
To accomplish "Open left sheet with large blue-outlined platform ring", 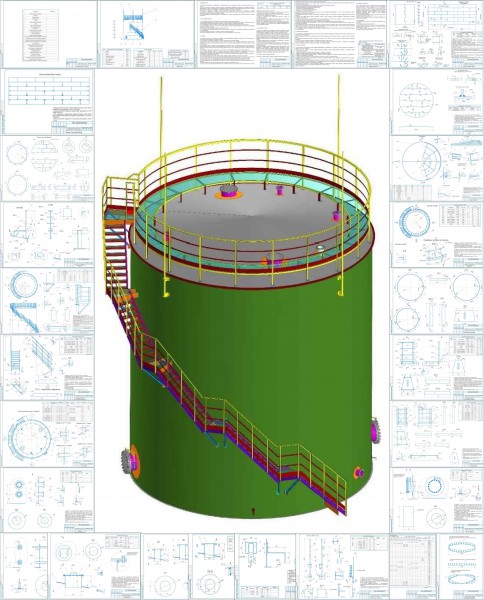I will tap(47, 434).
